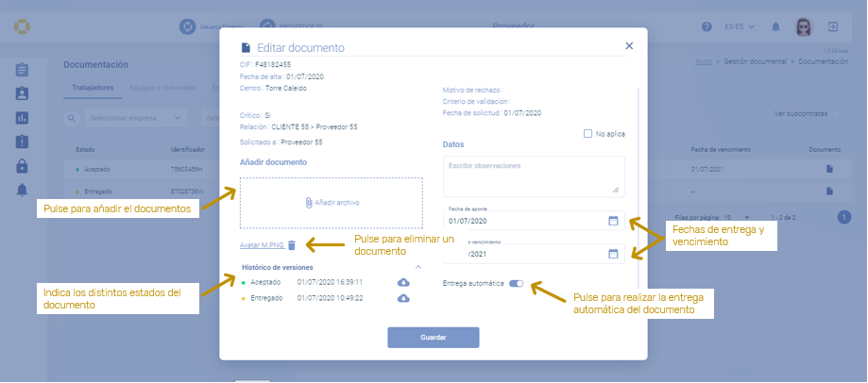Click the Fecha de aporte date field

(534, 221)
